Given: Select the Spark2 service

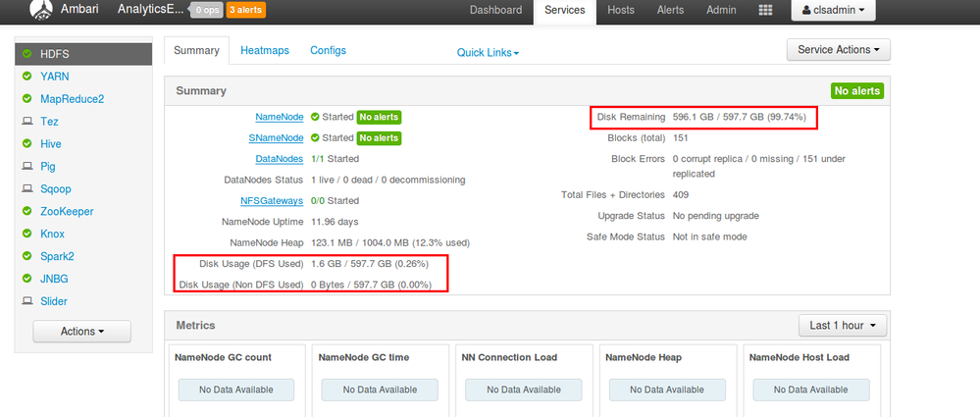Looking at the screenshot, I should pyautogui.click(x=58, y=256).
